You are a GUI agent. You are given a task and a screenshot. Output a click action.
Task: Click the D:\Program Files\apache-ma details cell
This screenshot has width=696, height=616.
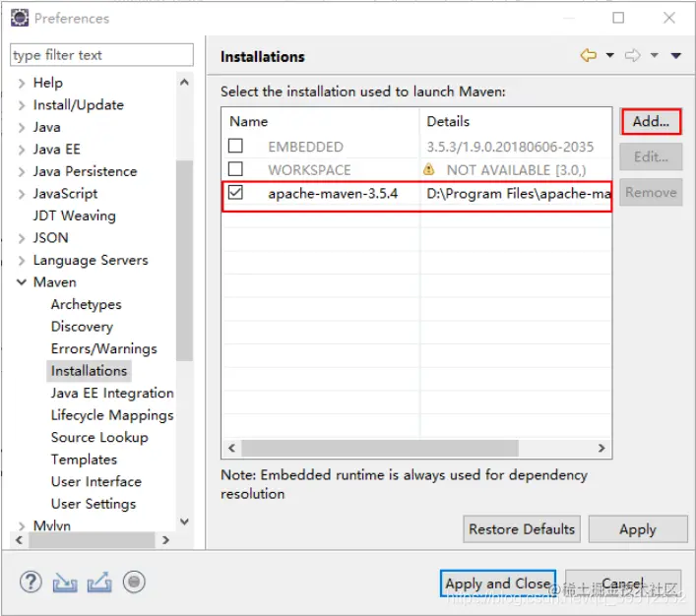(x=519, y=194)
